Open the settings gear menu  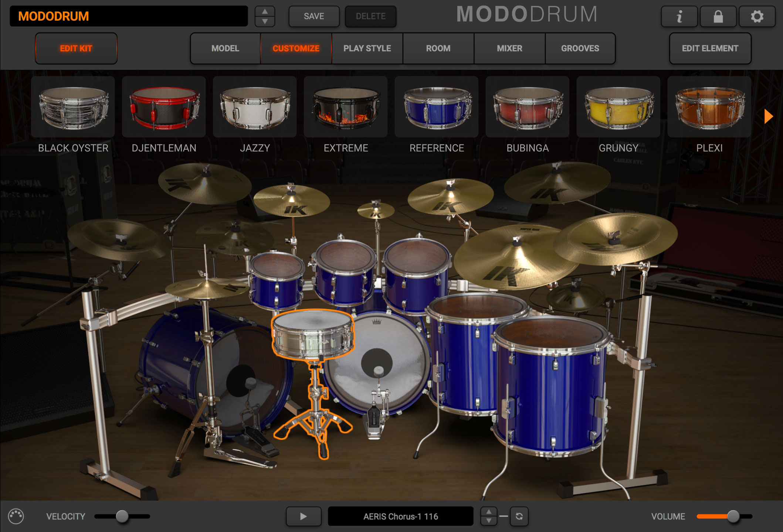coord(757,16)
